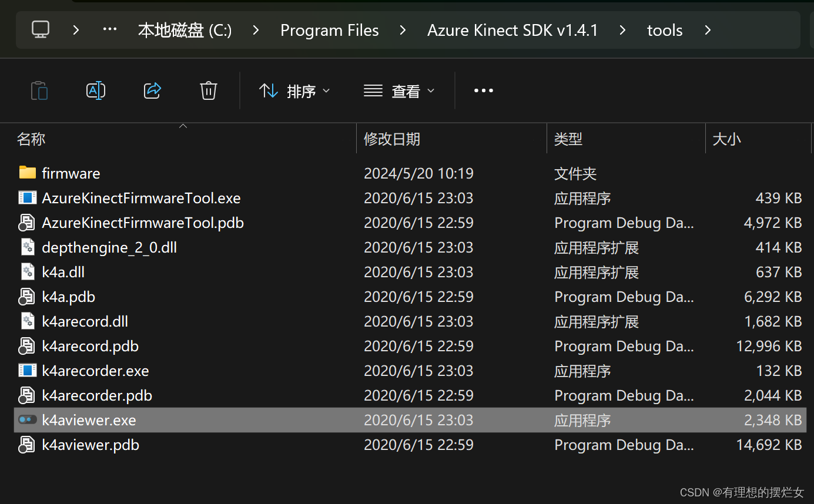Click the rename icon in the toolbar
The image size is (814, 504).
coord(95,90)
